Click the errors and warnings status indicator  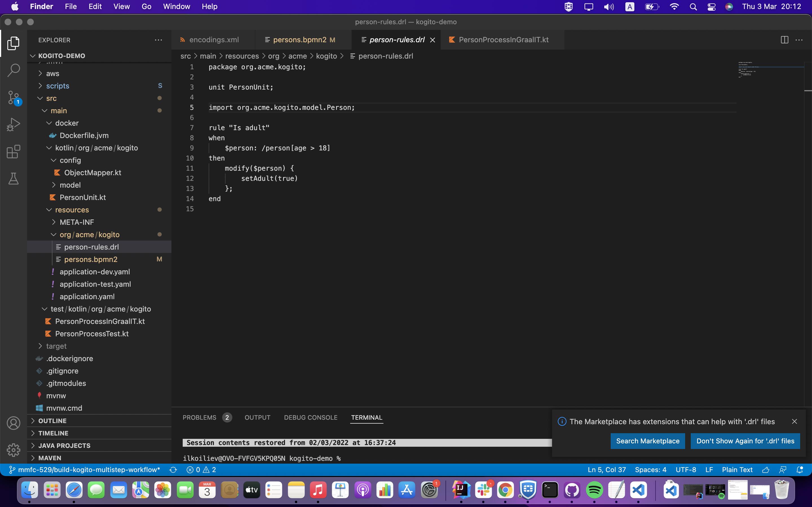tap(201, 470)
